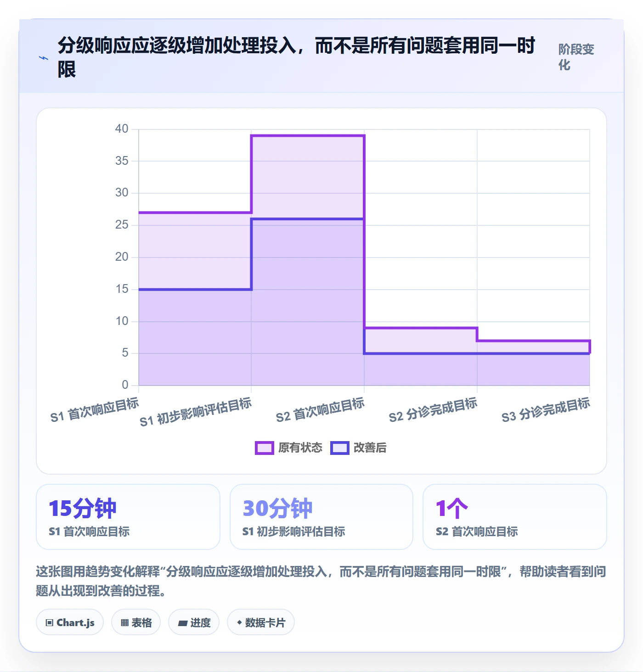Select the 30分钟 stat card
The width and height of the screenshot is (643, 672).
click(321, 517)
